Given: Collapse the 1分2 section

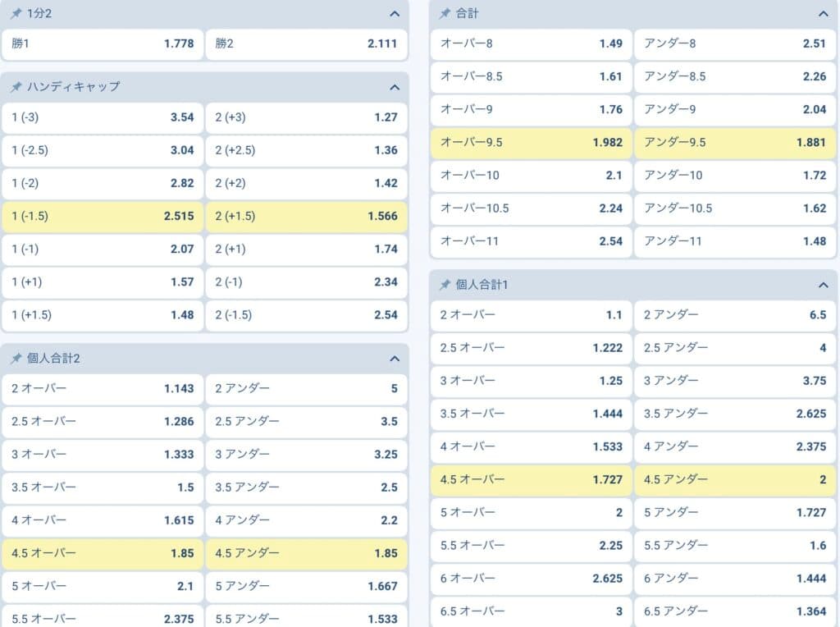Looking at the screenshot, I should 395,14.
